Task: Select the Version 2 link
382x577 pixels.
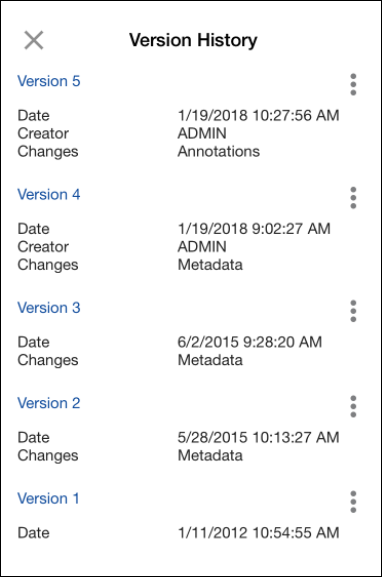Action: pyautogui.click(x=49, y=403)
